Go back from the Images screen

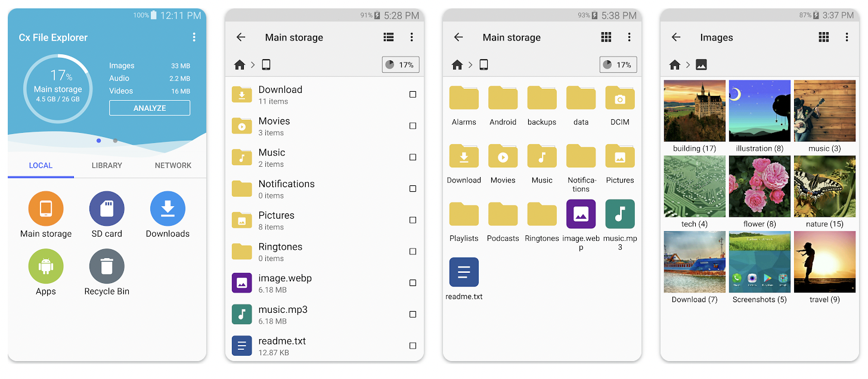click(x=676, y=38)
